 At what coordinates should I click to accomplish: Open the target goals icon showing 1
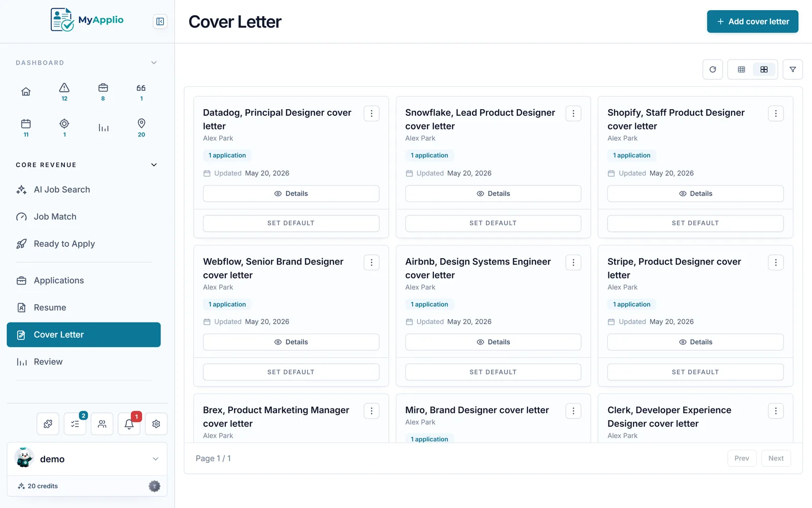[x=64, y=128]
